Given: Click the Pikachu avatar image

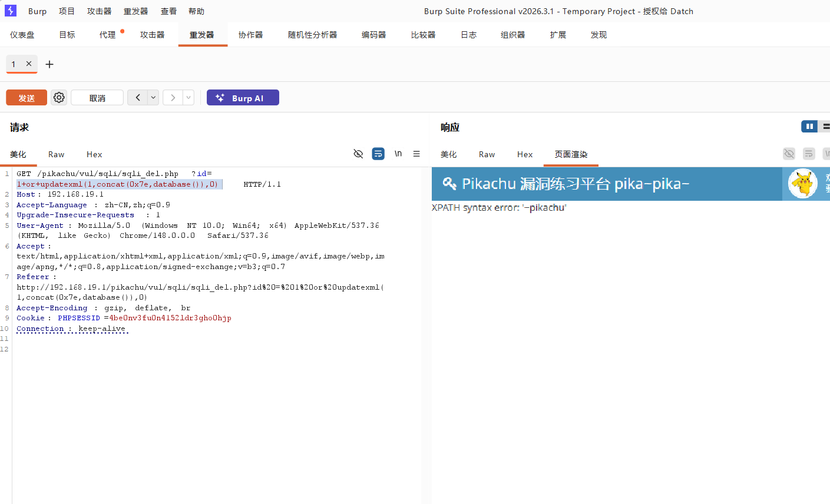Looking at the screenshot, I should [x=803, y=183].
